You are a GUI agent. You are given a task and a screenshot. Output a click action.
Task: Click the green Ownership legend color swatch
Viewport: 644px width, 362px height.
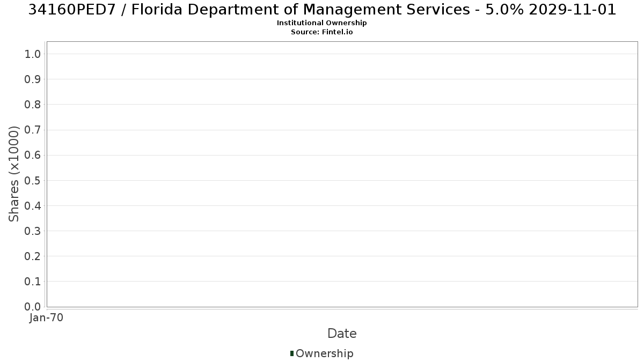(292, 353)
